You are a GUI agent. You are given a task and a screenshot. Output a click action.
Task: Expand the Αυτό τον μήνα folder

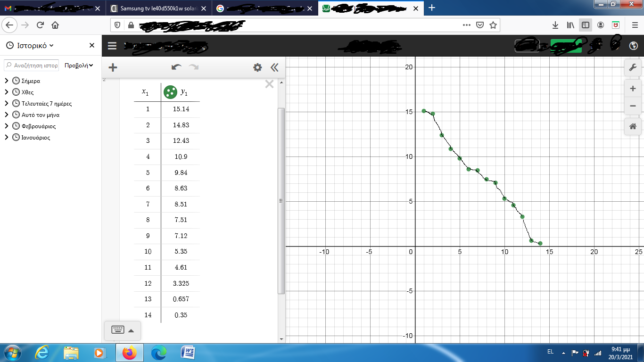click(7, 115)
